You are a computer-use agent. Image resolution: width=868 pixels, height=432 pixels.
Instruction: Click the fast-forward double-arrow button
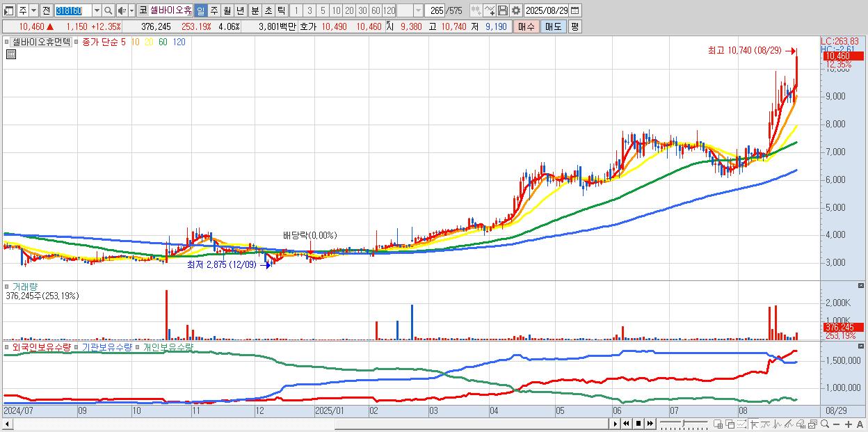[650, 424]
